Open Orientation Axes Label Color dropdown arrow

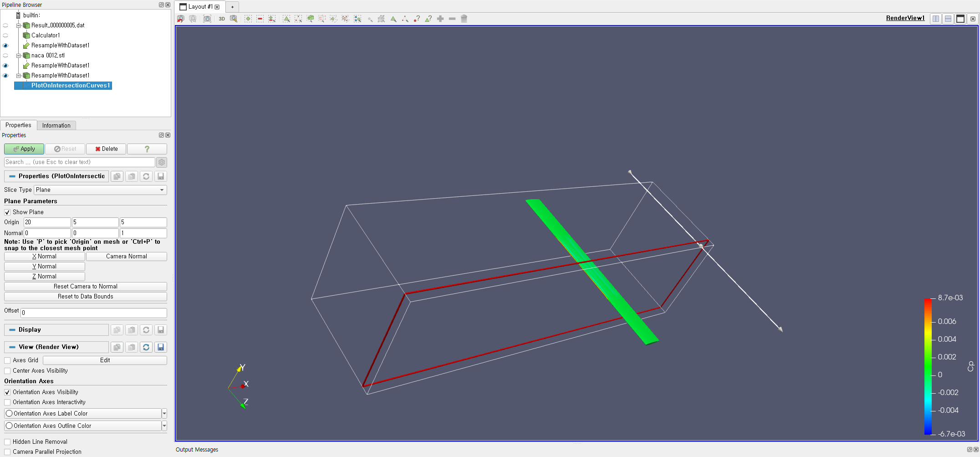164,414
